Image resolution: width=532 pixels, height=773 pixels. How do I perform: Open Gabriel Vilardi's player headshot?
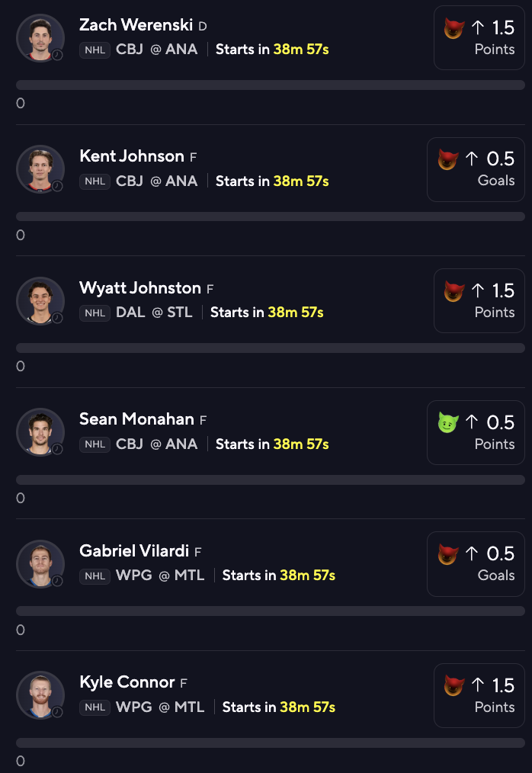[40, 563]
